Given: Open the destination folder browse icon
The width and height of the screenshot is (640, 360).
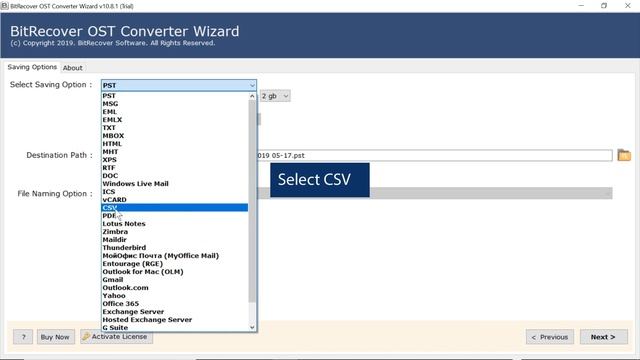Looking at the screenshot, I should tap(624, 155).
